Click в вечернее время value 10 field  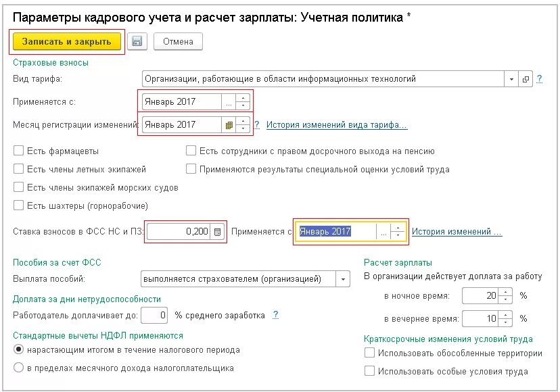coord(480,318)
